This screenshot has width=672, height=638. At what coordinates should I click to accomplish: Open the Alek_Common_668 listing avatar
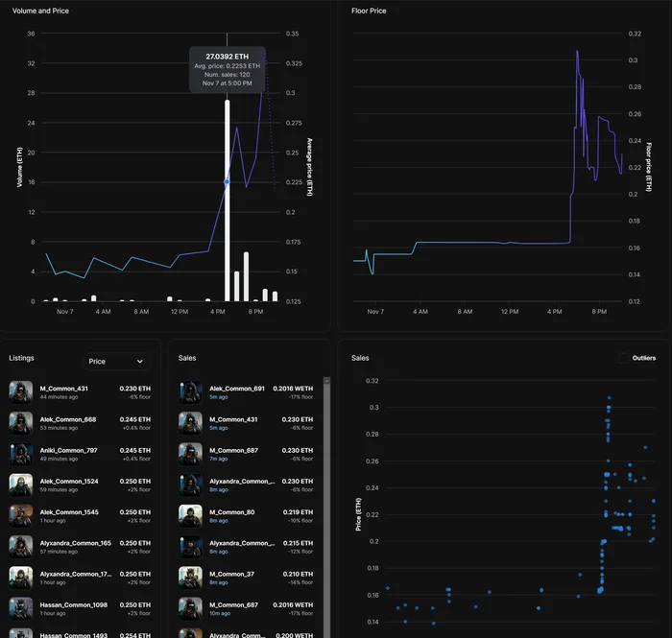(20, 423)
